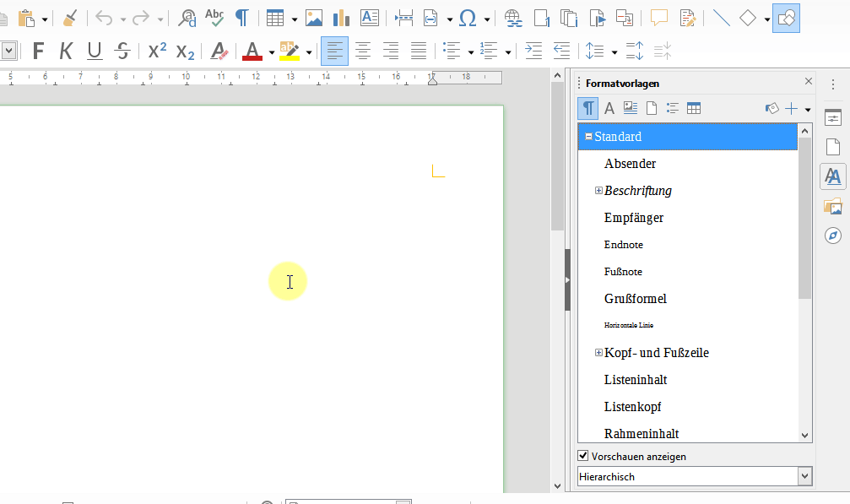Viewport: 850px width, 504px height.
Task: Open the paste options dropdown arrow
Action: click(x=45, y=19)
